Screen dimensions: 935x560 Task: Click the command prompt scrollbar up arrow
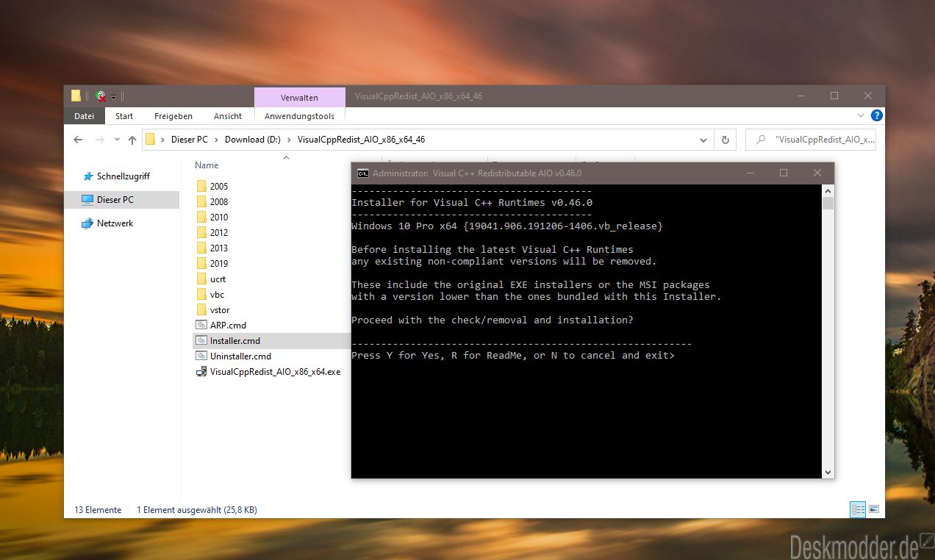coord(828,190)
